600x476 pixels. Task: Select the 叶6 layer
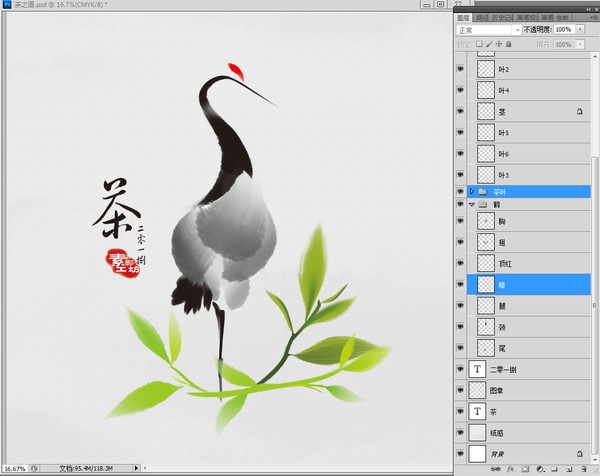pos(529,154)
